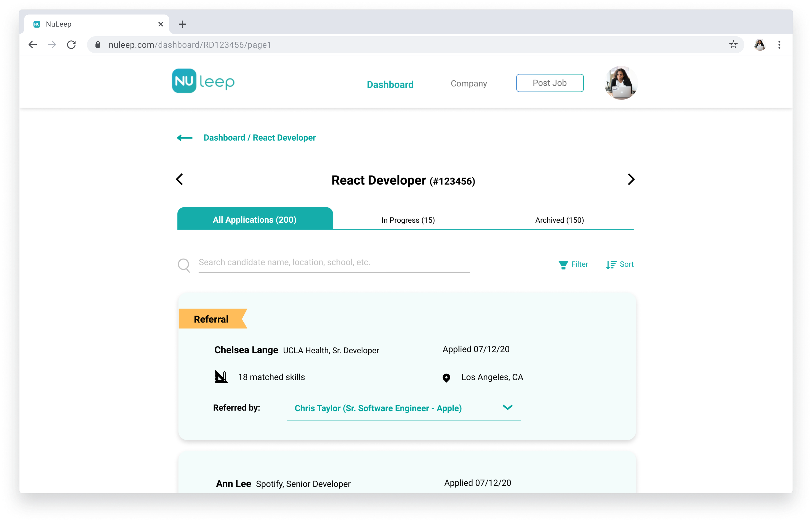812x522 pixels.
Task: Switch to In Progress (15) tab
Action: 408,220
